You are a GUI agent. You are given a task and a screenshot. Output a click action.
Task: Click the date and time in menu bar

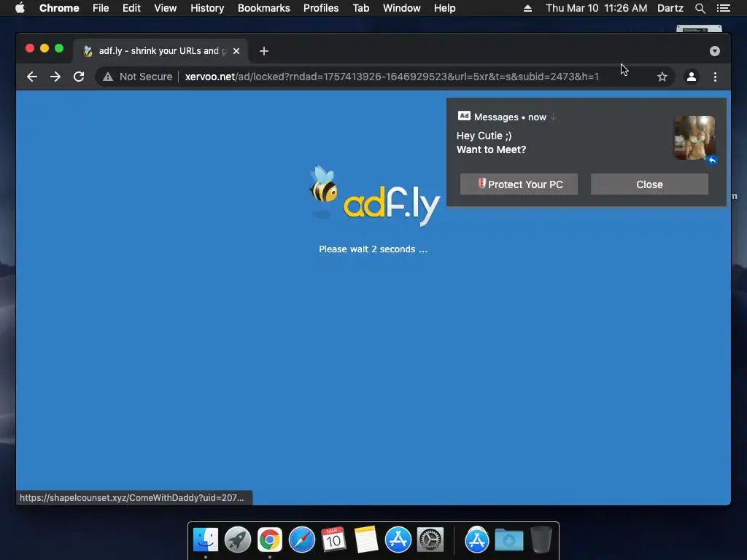(x=597, y=8)
